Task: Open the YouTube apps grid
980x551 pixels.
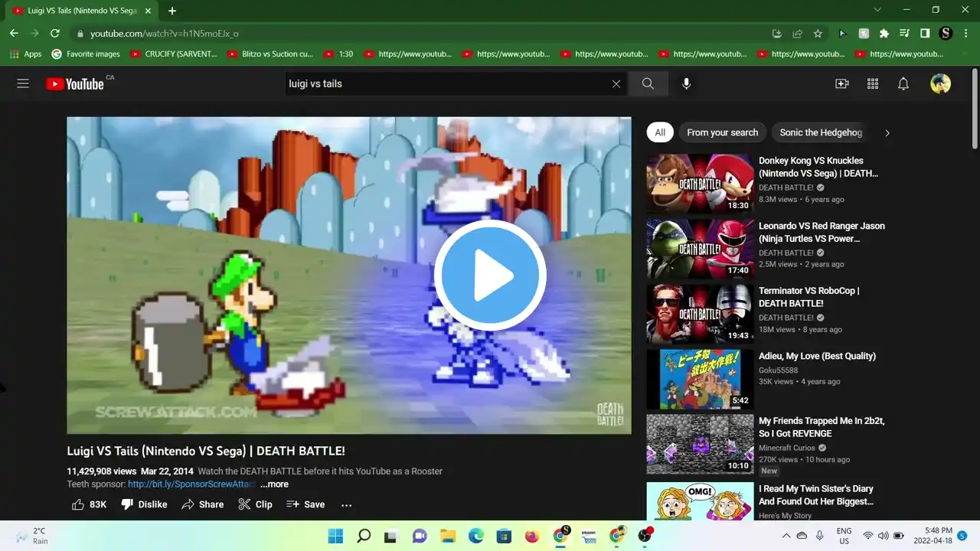Action: [873, 83]
